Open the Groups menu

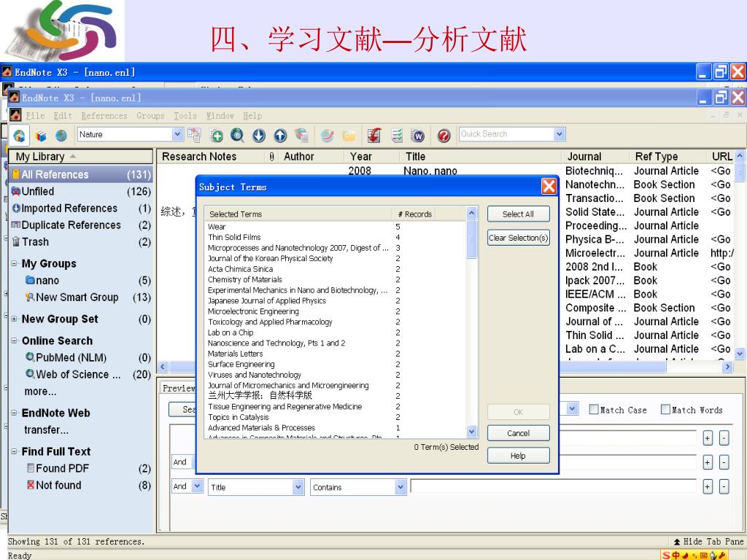tap(150, 116)
